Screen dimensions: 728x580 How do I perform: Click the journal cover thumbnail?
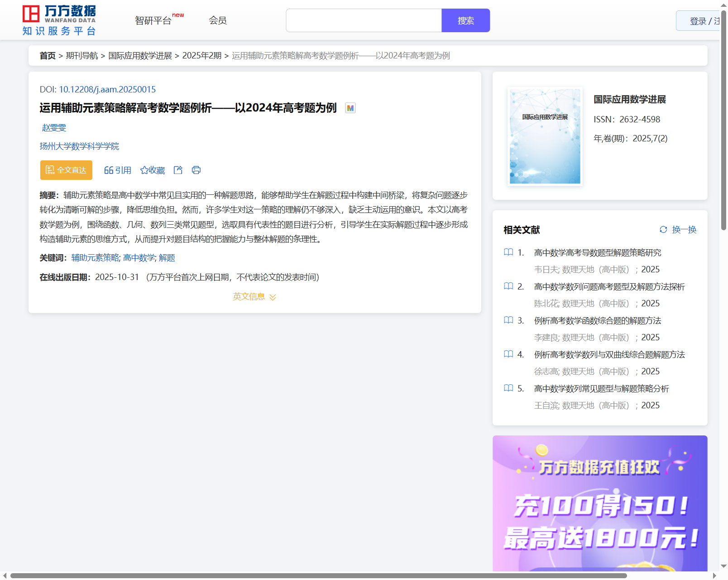[545, 136]
